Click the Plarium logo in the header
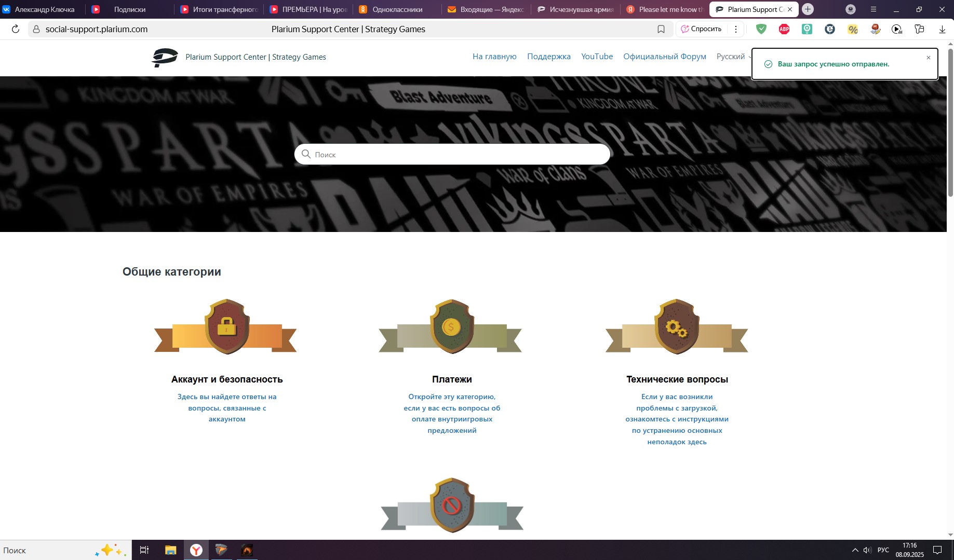The image size is (954, 560). point(165,57)
